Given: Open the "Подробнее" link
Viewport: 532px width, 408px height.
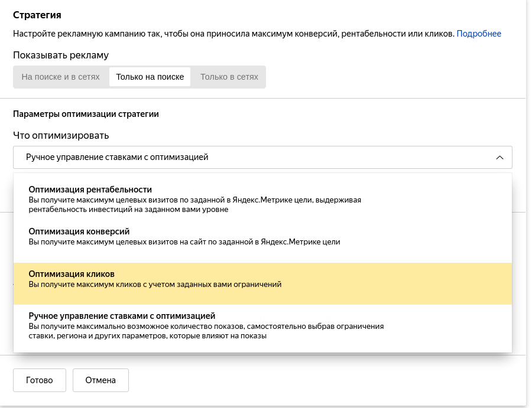Looking at the screenshot, I should point(480,34).
